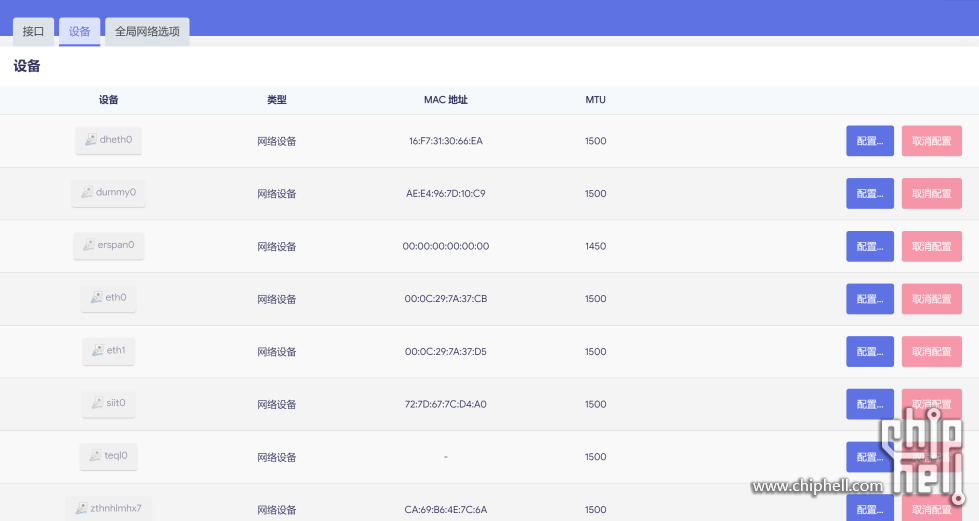Open the 全局网络选项 tab
979x521 pixels.
[x=147, y=31]
